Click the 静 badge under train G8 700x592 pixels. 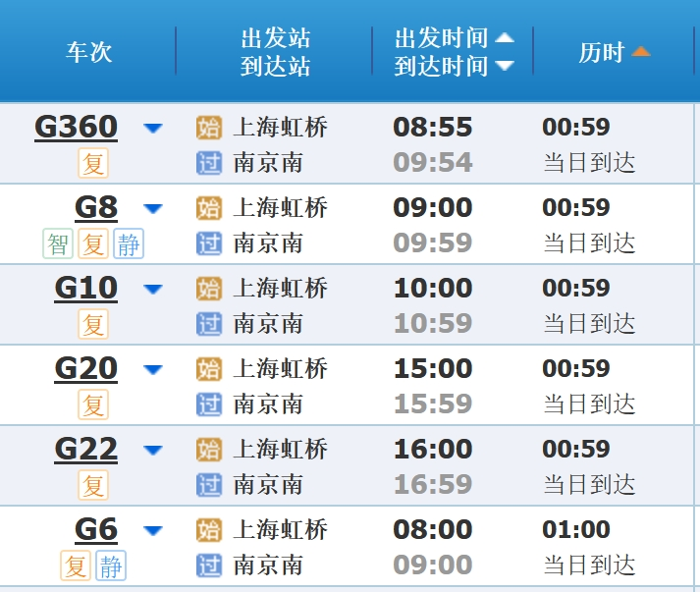click(129, 243)
